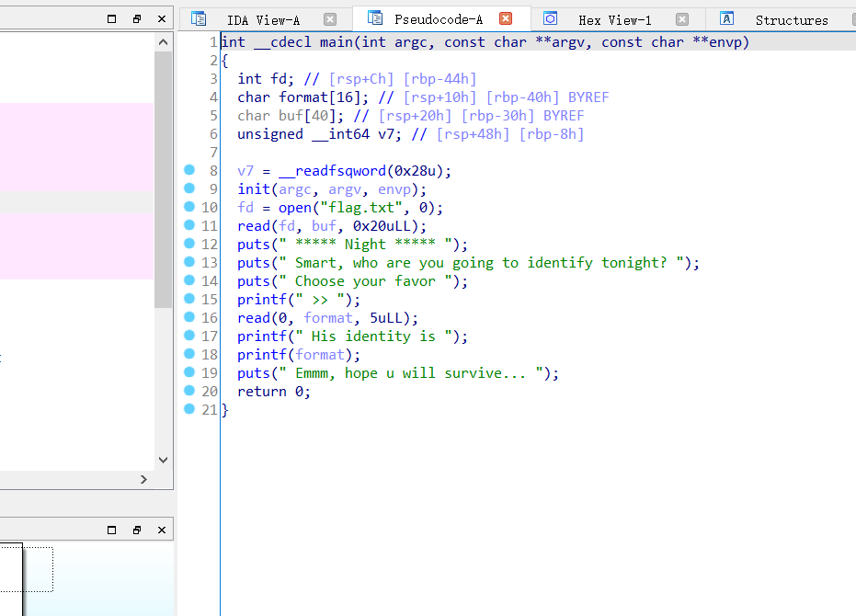The width and height of the screenshot is (856, 616).
Task: Switch to the IDA View-A tab
Action: pyautogui.click(x=263, y=20)
